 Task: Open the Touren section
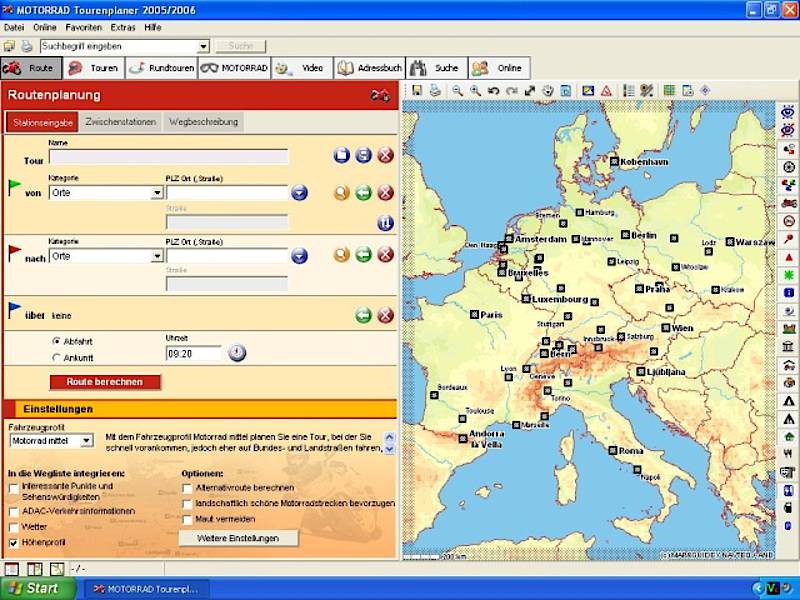click(x=94, y=68)
